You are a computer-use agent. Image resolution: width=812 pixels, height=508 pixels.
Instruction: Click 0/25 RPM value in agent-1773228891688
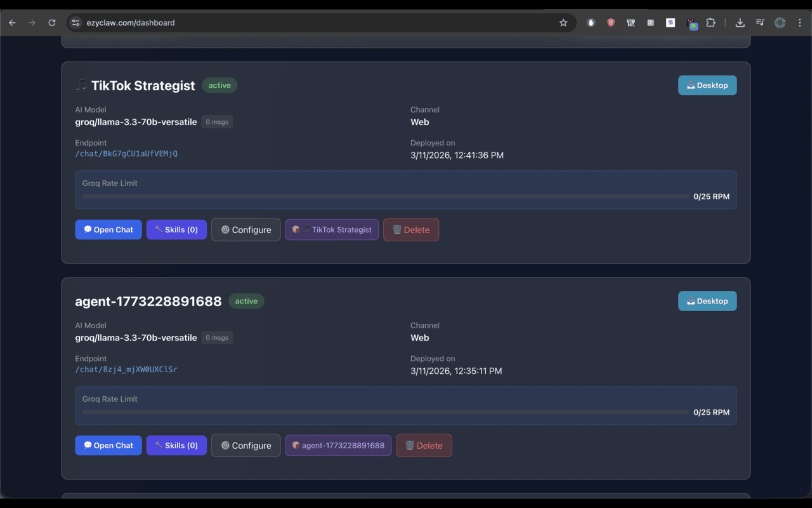click(x=711, y=413)
